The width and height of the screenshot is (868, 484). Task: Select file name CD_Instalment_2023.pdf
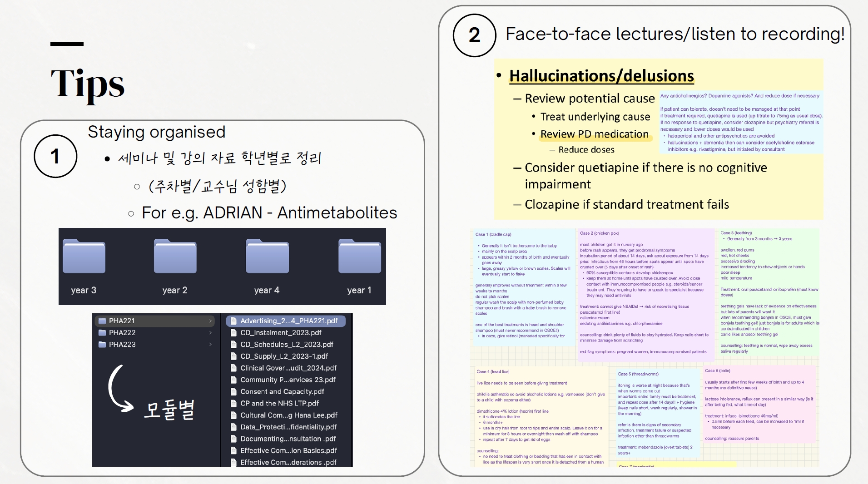(x=281, y=332)
